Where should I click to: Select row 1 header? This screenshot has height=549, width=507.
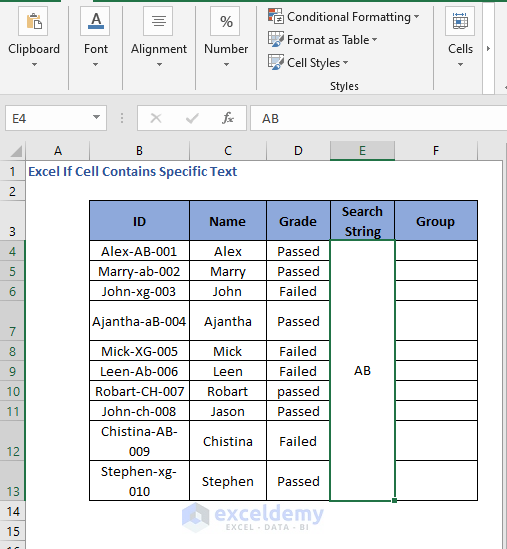click(13, 171)
